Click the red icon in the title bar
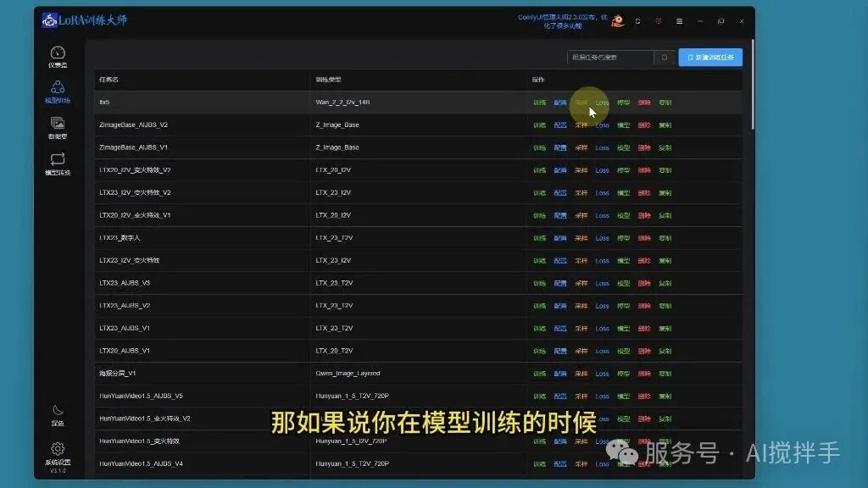Screen dimensions: 868x488 [658, 21]
